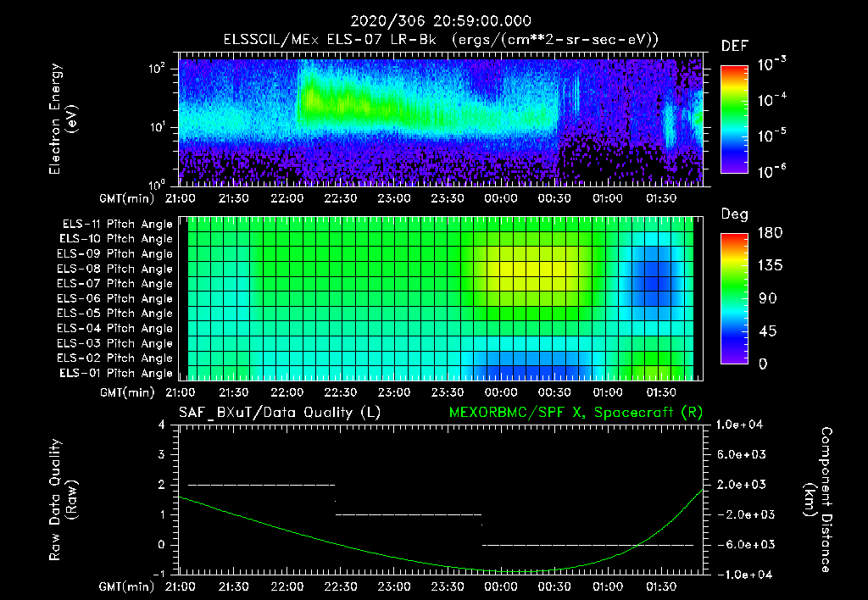Click the "ELS-01 Pitch Angle" row label

(116, 374)
